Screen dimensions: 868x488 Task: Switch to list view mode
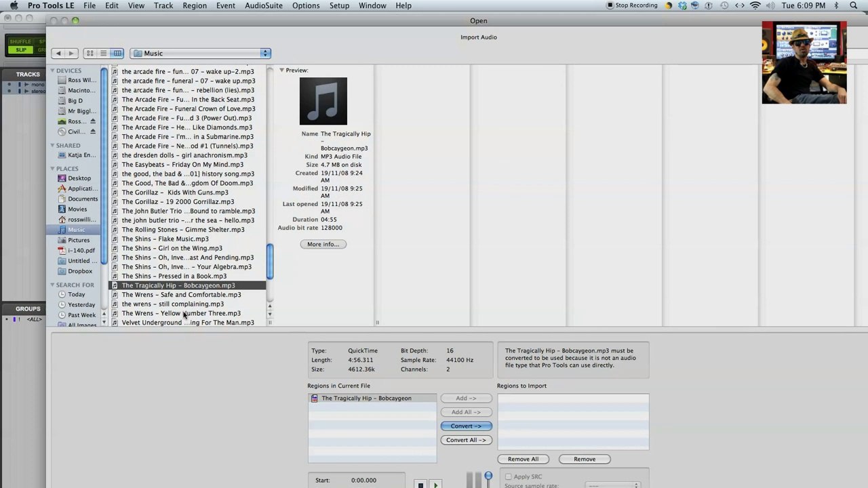tap(103, 54)
